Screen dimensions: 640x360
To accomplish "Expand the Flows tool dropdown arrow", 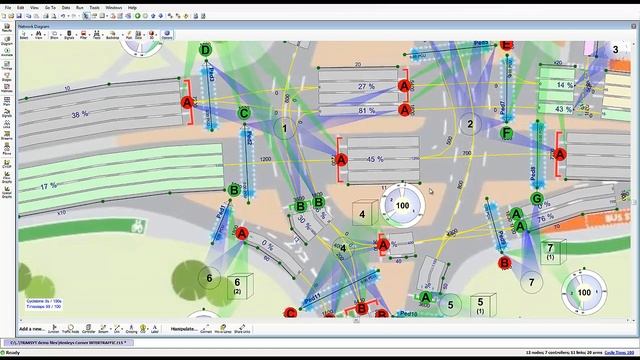I will click(103, 35).
